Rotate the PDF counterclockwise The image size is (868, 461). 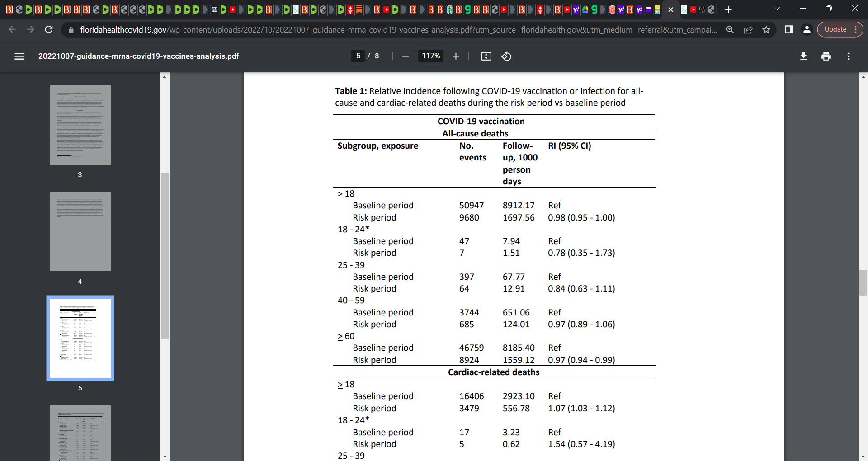click(x=506, y=56)
